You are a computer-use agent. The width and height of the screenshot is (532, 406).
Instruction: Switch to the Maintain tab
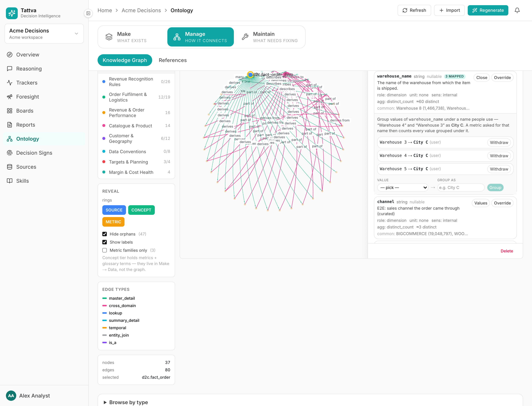[270, 37]
